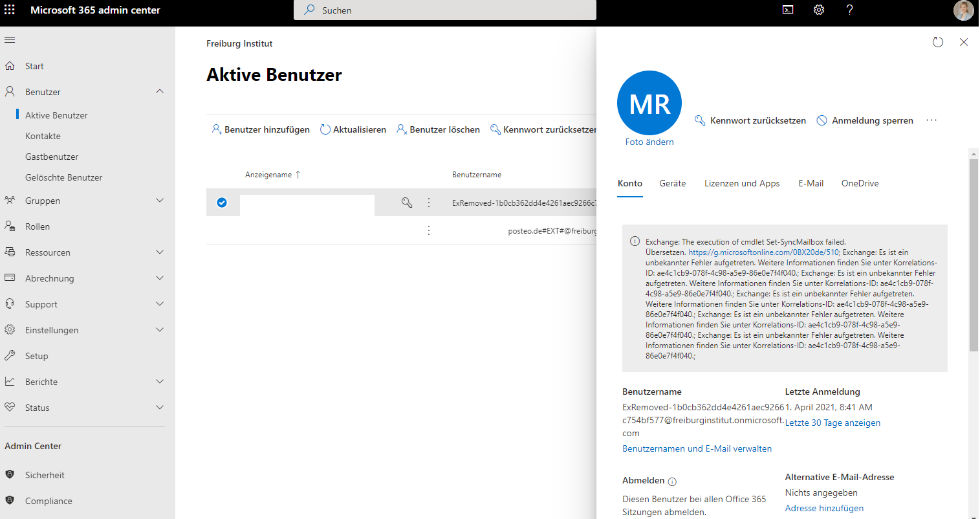The image size is (980, 519).
Task: Switch to the E-Mail tab
Action: 811,184
